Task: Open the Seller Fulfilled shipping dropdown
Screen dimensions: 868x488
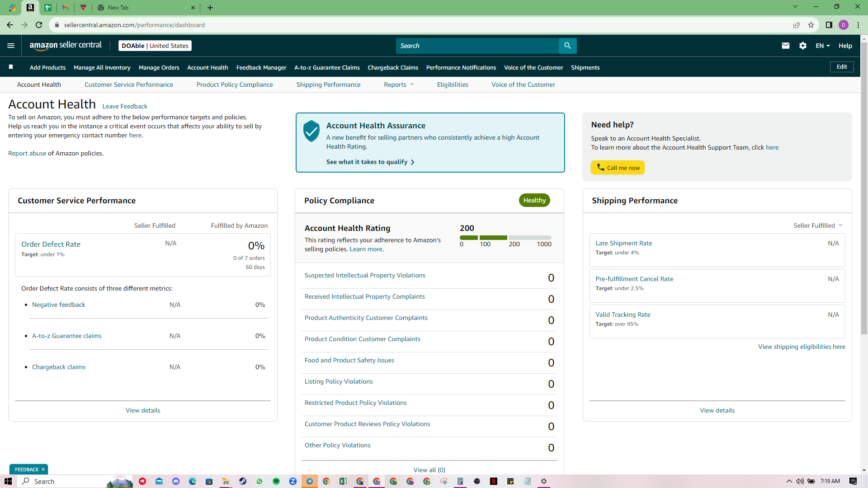Action: (x=818, y=225)
